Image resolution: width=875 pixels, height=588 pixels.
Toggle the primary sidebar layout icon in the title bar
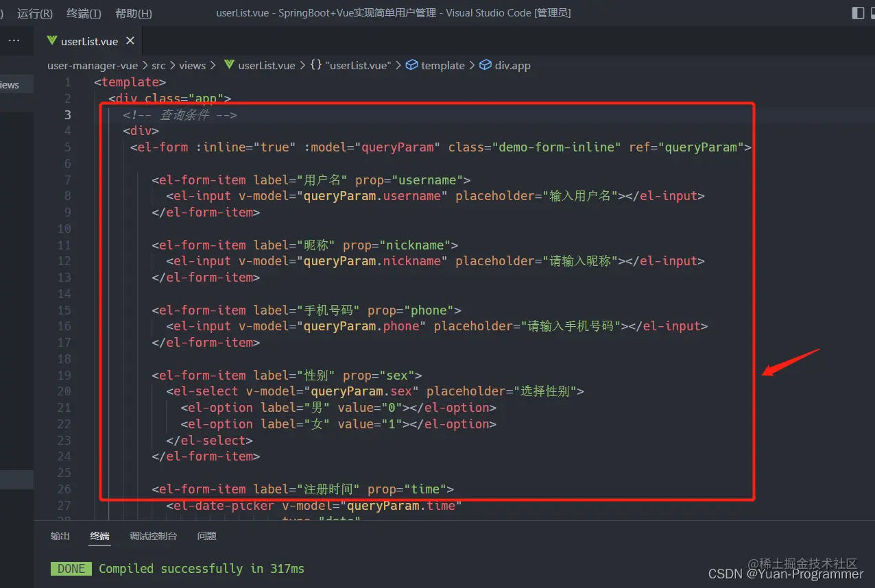tap(858, 13)
